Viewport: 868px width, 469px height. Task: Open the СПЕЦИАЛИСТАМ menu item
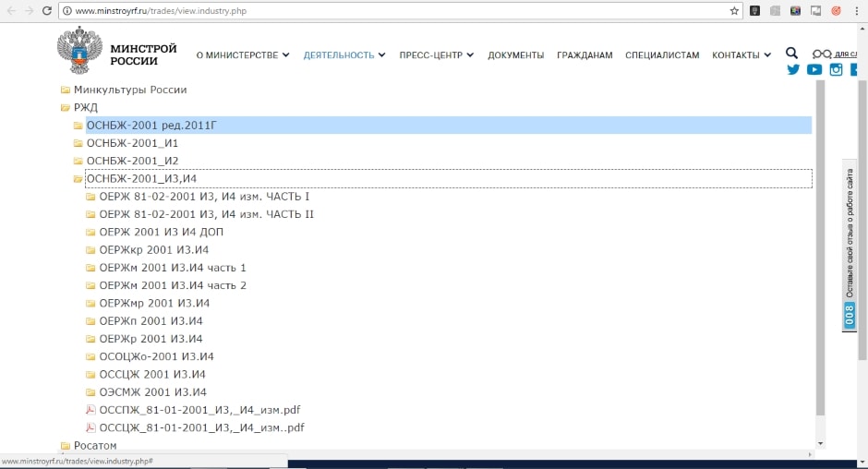[x=662, y=54]
